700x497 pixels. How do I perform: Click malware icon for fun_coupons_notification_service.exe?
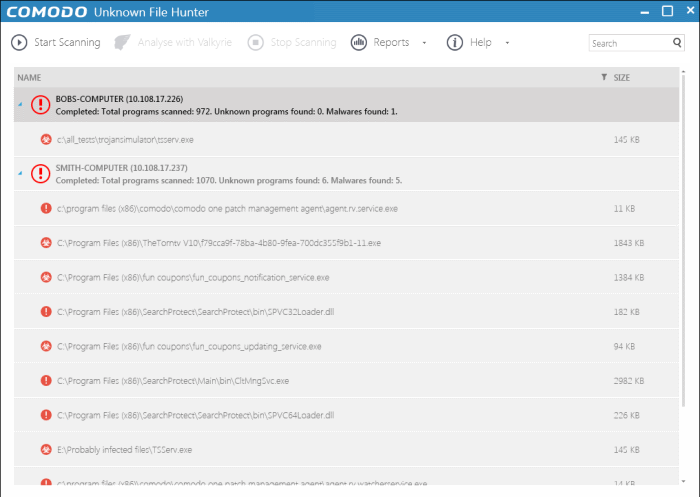(46, 277)
